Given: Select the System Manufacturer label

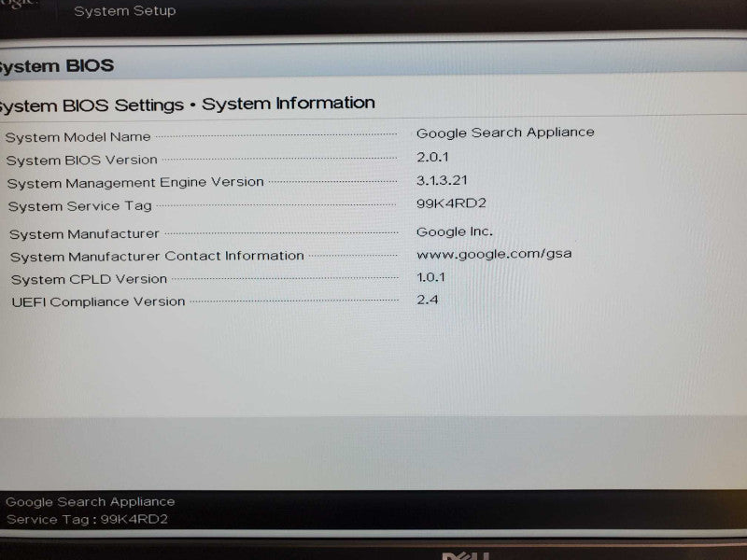Looking at the screenshot, I should click(84, 234).
